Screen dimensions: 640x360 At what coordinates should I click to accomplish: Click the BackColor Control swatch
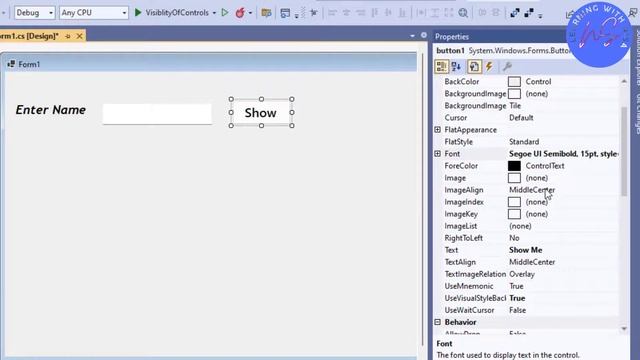pos(514,82)
